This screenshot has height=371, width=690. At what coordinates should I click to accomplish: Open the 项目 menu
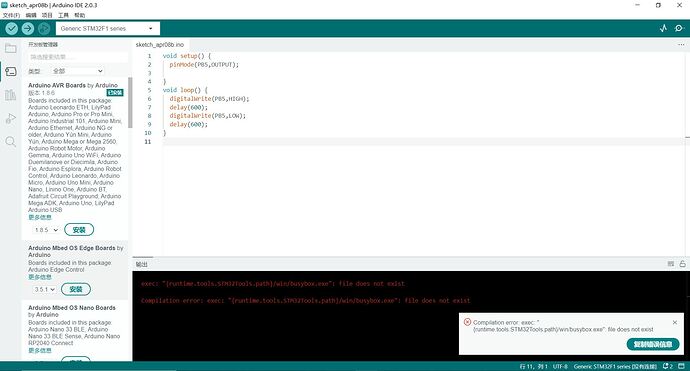pos(47,15)
